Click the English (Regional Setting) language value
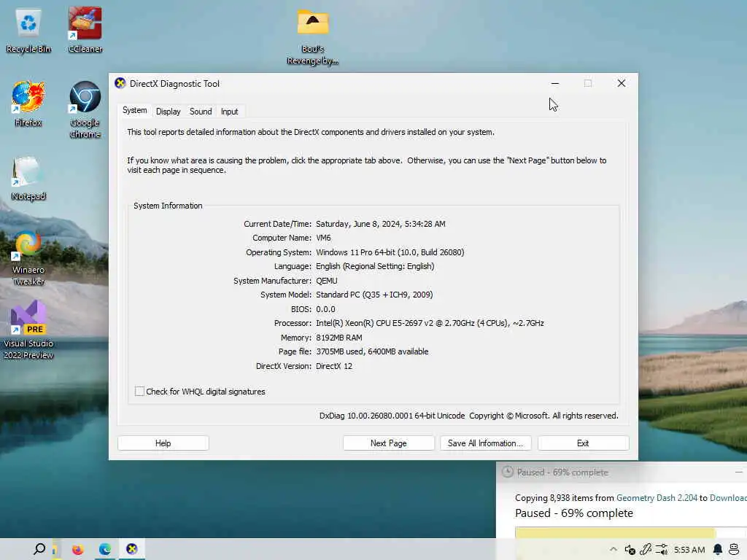This screenshot has height=560, width=747. (375, 266)
